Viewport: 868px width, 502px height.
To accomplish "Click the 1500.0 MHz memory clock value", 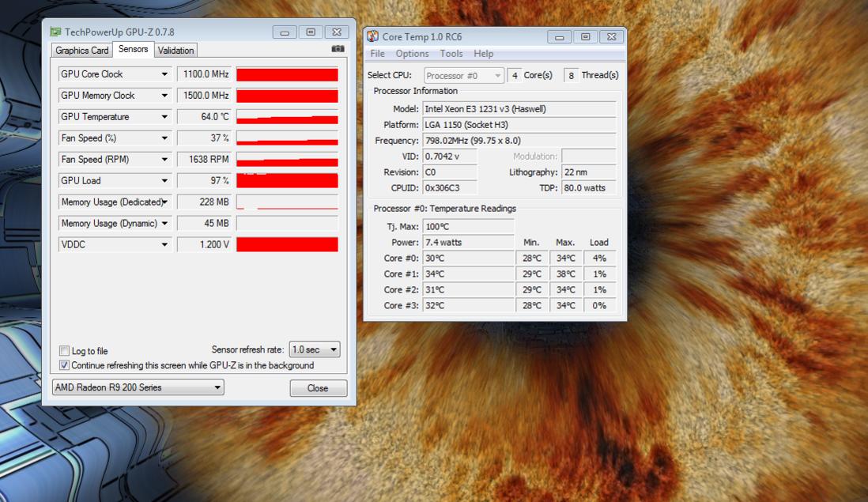I will [x=204, y=95].
